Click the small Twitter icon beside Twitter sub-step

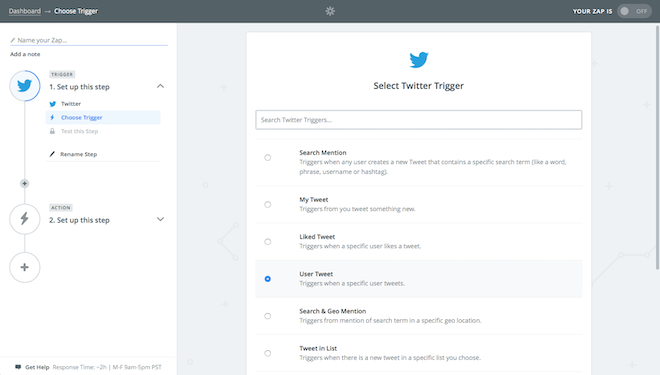[x=53, y=104]
